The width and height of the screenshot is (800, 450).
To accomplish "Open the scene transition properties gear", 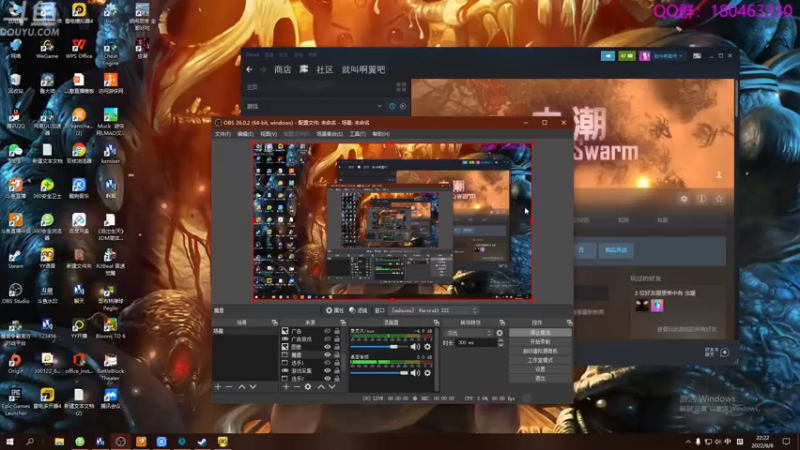I will (499, 333).
